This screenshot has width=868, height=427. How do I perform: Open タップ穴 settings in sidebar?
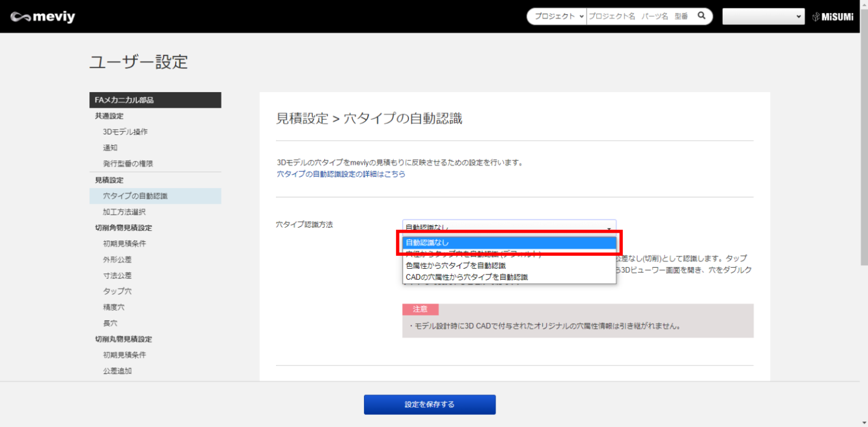pyautogui.click(x=117, y=291)
